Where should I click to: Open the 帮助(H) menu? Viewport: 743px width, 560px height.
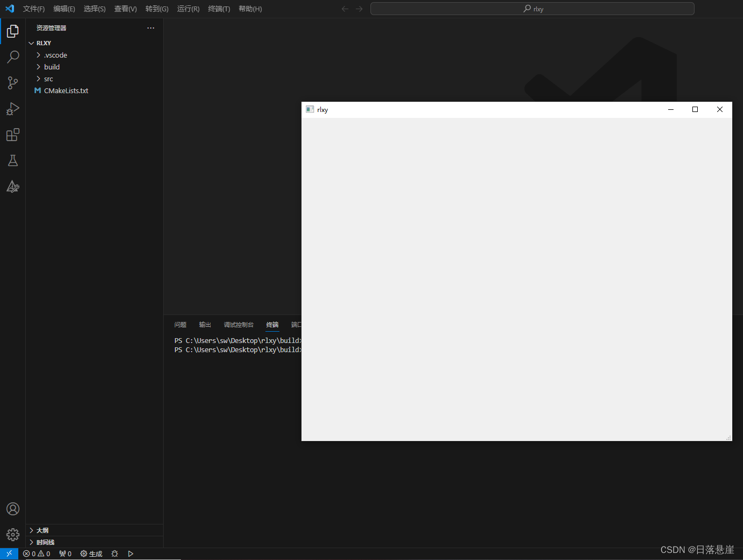click(250, 9)
